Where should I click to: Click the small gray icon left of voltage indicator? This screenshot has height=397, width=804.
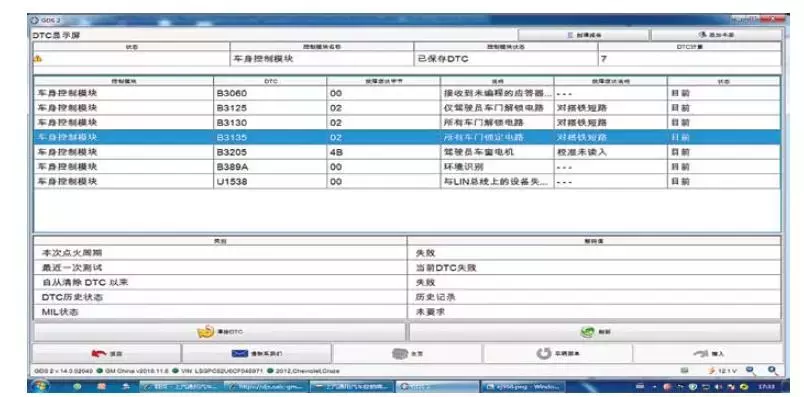pos(684,370)
